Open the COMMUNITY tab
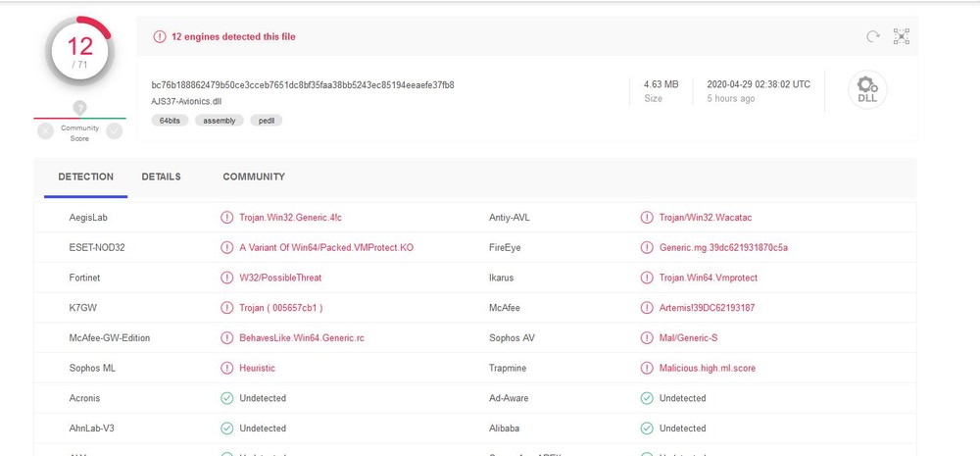 [x=254, y=177]
